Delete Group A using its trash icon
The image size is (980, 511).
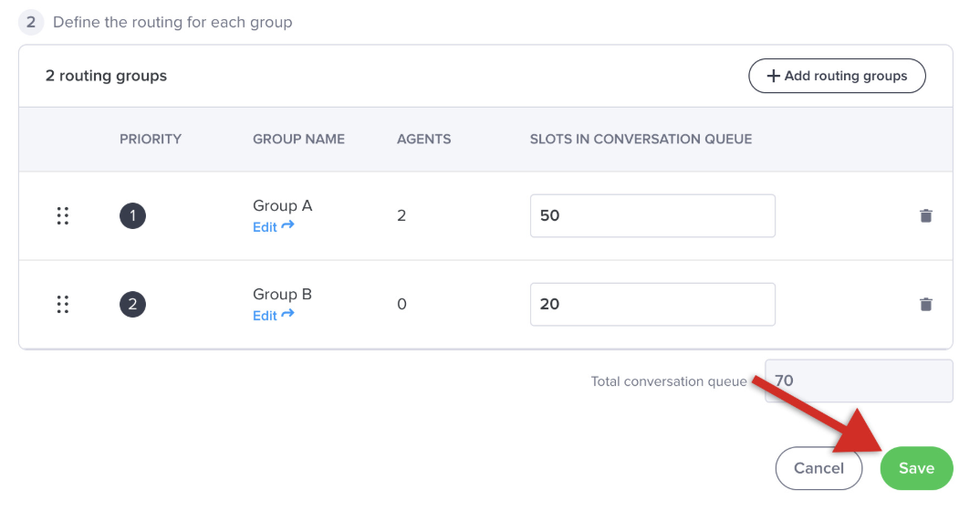[x=925, y=216]
